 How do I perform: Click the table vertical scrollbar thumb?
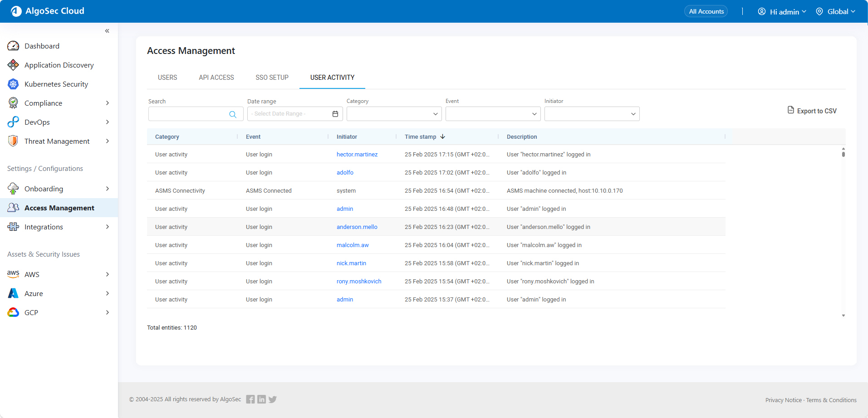[x=843, y=154]
